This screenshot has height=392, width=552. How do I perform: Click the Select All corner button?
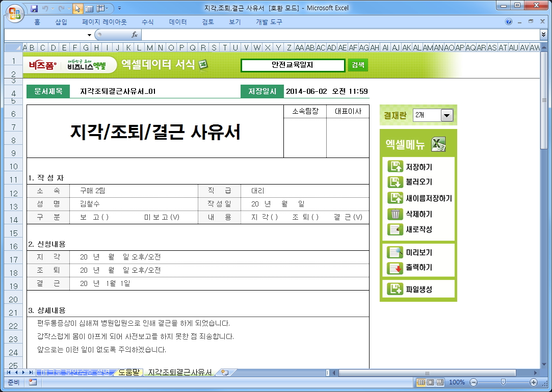(13, 47)
